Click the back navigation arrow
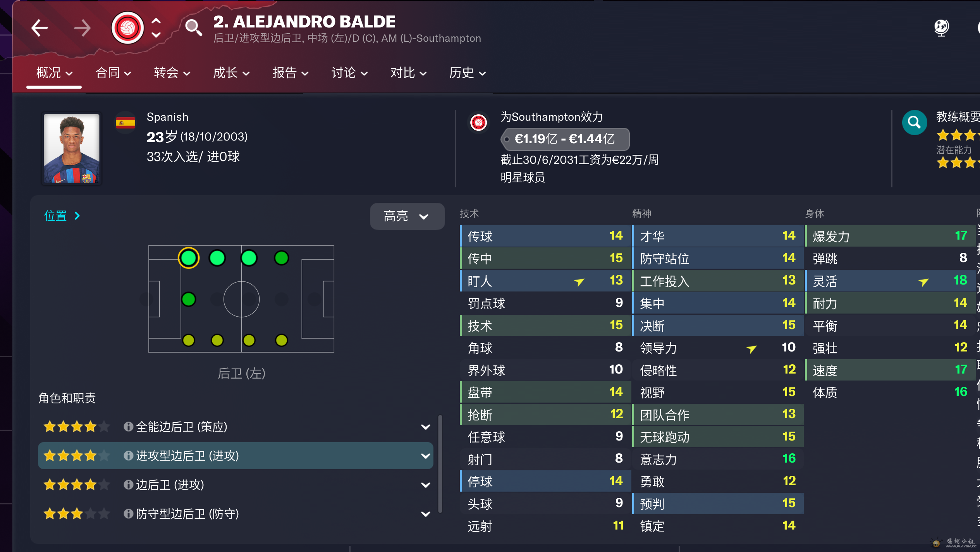 [40, 28]
